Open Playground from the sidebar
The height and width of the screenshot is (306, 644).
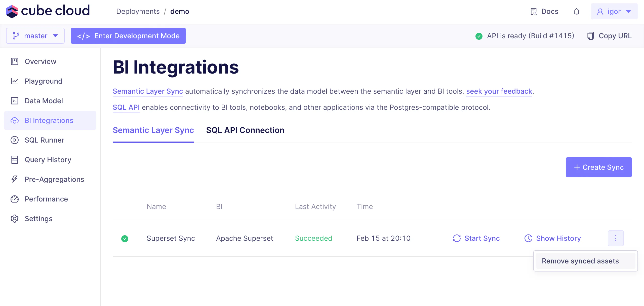coord(43,81)
